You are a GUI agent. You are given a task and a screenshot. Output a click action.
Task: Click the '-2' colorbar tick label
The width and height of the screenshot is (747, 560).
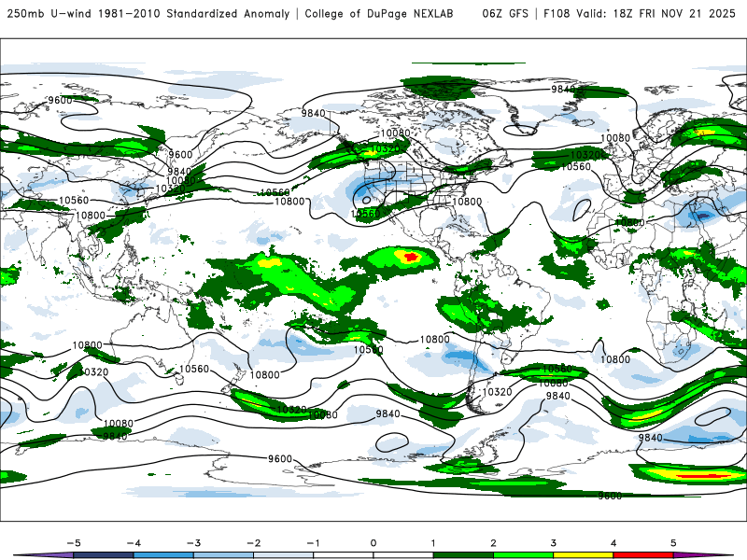click(253, 543)
